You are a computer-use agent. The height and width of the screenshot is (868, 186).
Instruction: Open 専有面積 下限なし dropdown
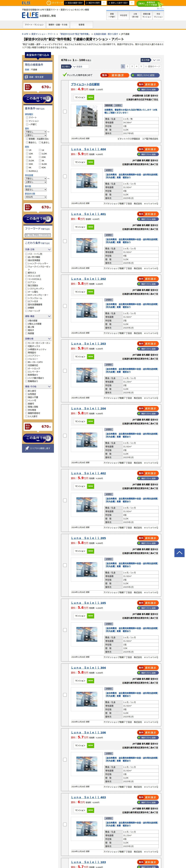tap(36, 179)
